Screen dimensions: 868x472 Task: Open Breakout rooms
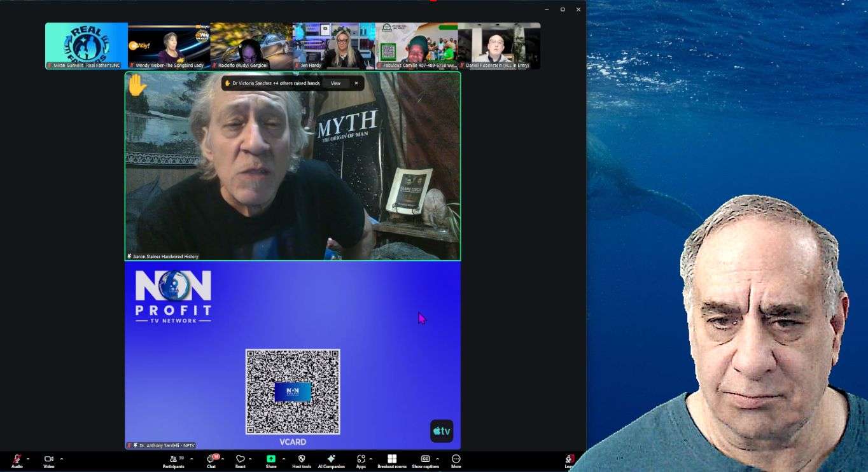(x=392, y=461)
